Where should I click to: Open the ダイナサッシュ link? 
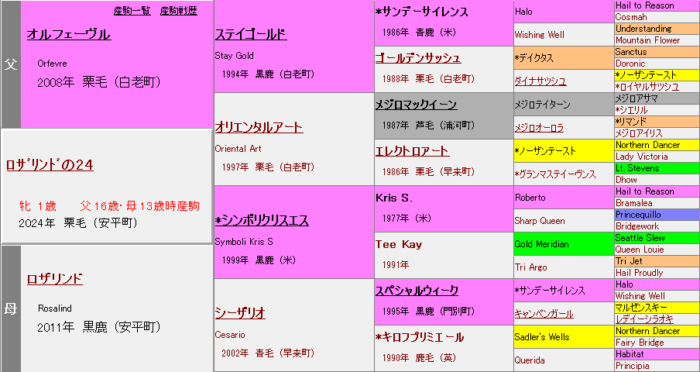[540, 81]
